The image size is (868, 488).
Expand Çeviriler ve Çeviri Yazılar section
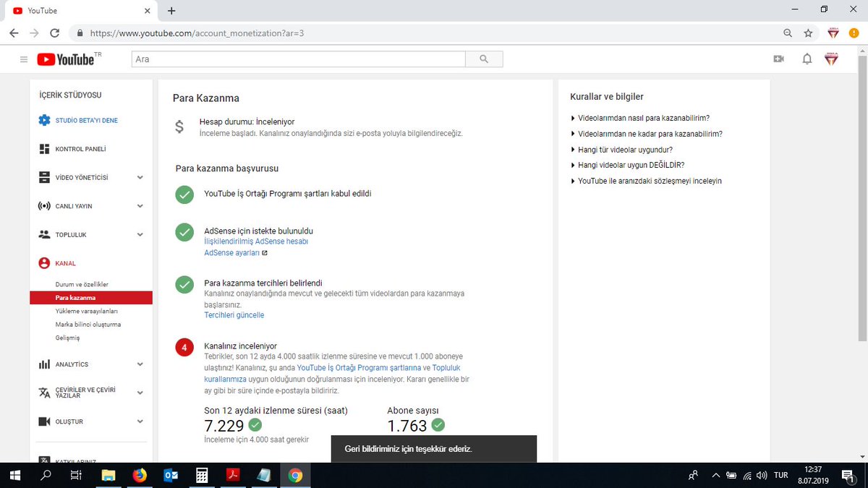(140, 393)
